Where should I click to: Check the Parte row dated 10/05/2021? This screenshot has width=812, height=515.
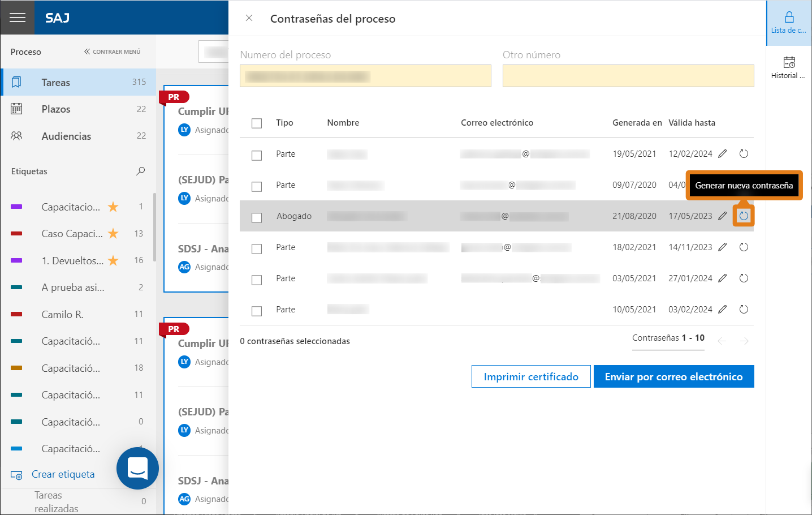pos(257,311)
